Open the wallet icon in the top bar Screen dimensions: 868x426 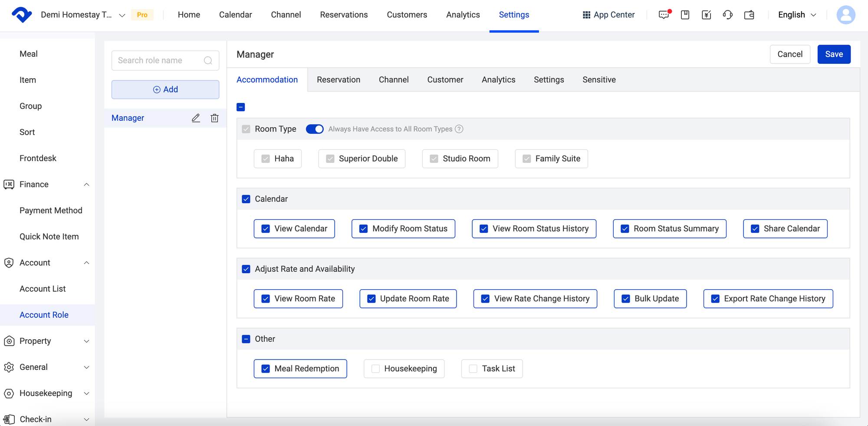click(x=749, y=15)
